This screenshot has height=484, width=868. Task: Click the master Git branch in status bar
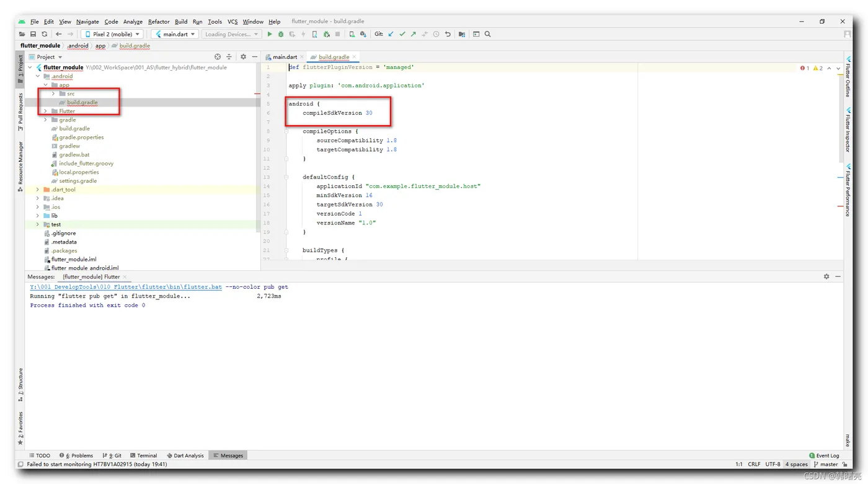tap(826, 464)
